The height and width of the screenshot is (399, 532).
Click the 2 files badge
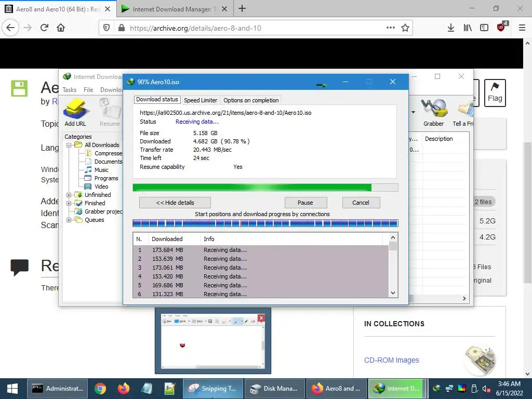pos(484,202)
